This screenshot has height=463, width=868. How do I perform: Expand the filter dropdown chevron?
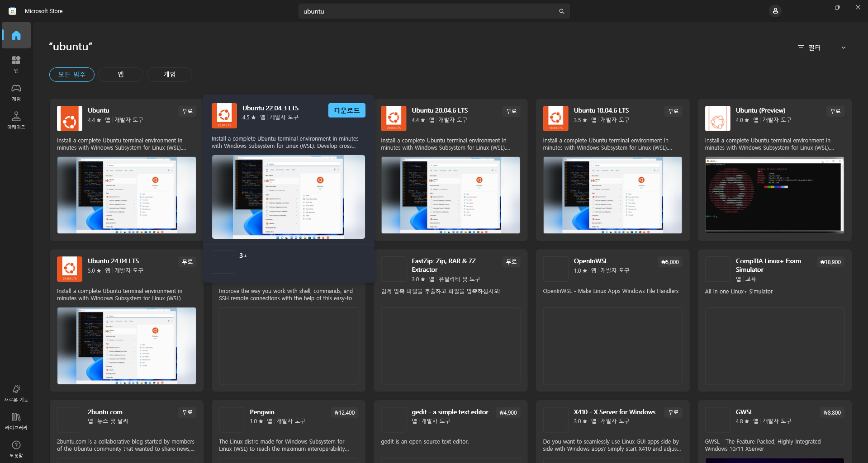tap(843, 47)
